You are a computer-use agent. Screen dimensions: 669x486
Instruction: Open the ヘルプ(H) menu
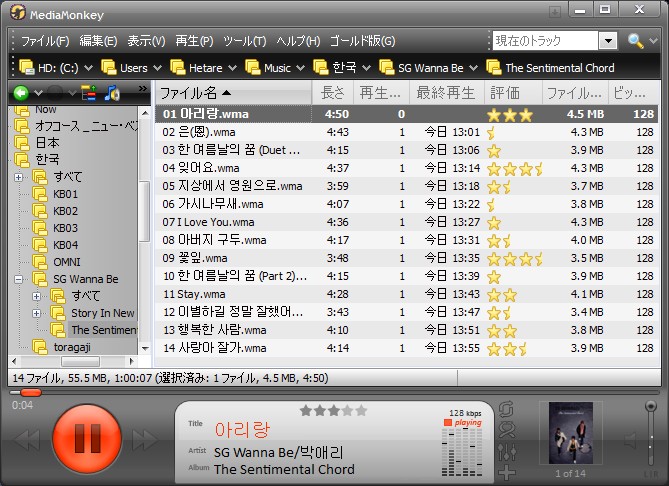(x=298, y=41)
